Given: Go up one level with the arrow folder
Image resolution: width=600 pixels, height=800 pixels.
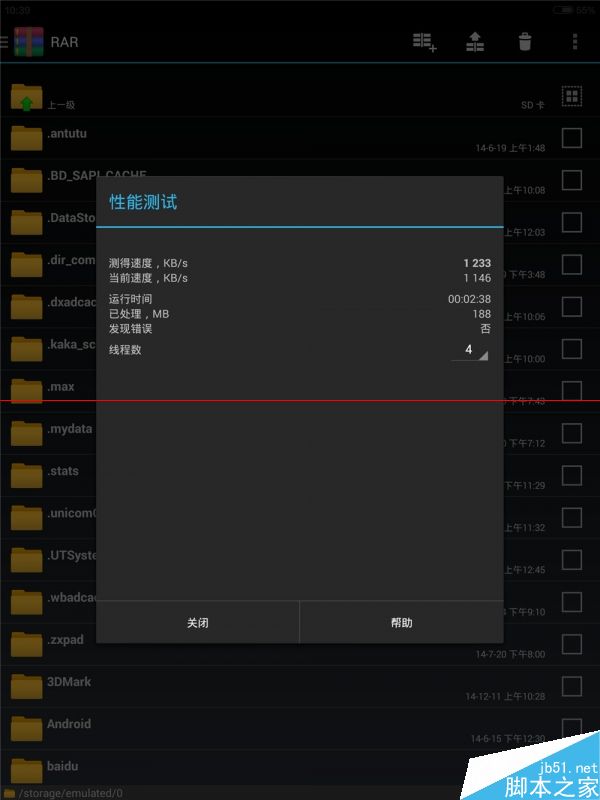Looking at the screenshot, I should 27,97.
